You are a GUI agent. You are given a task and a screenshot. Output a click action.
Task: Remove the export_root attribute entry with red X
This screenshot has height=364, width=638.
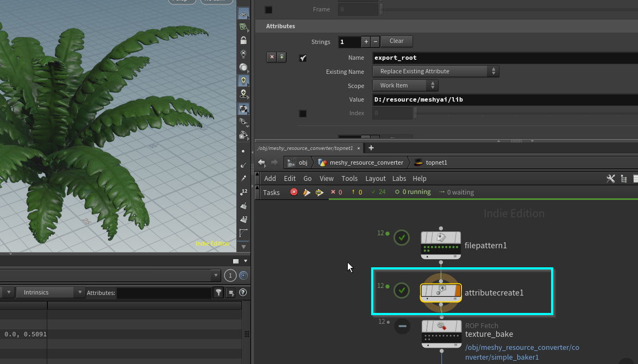click(x=272, y=57)
